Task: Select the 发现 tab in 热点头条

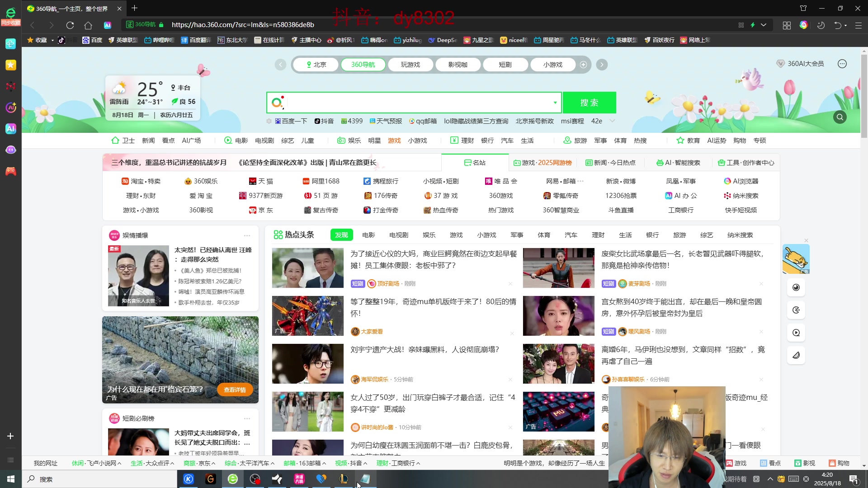Action: coord(341,235)
